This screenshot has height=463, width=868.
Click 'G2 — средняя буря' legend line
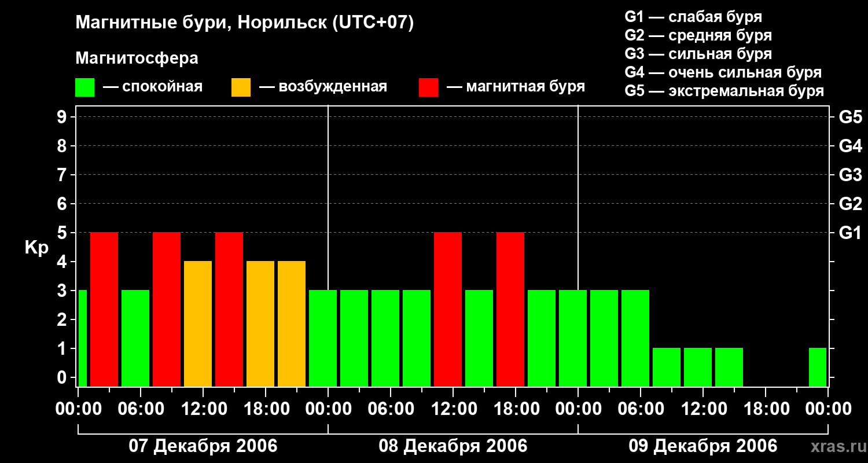698,35
